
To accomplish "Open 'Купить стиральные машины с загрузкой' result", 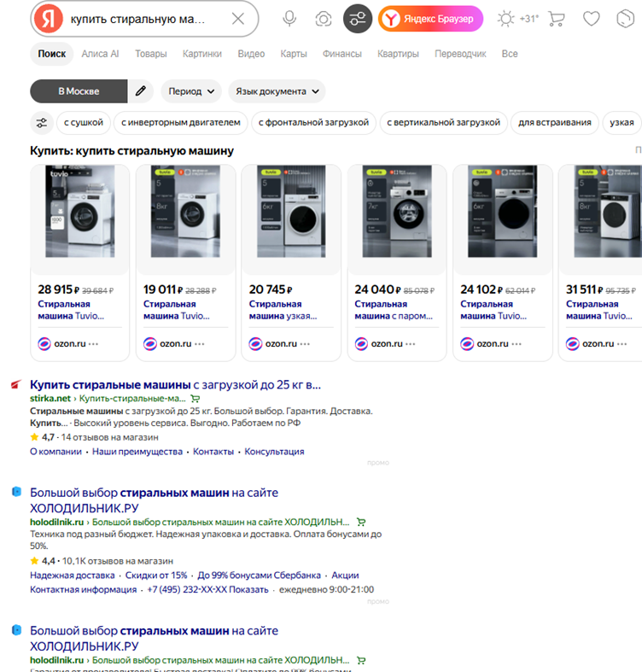I will point(175,385).
